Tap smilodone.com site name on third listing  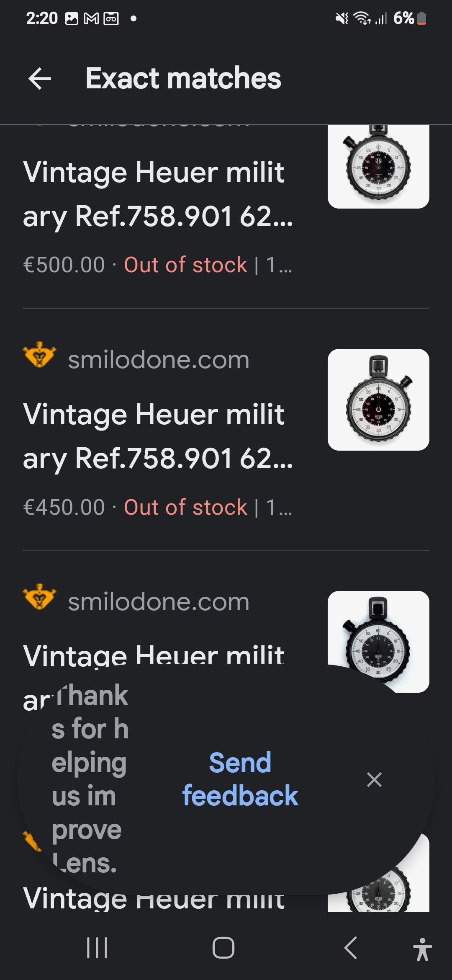(159, 602)
